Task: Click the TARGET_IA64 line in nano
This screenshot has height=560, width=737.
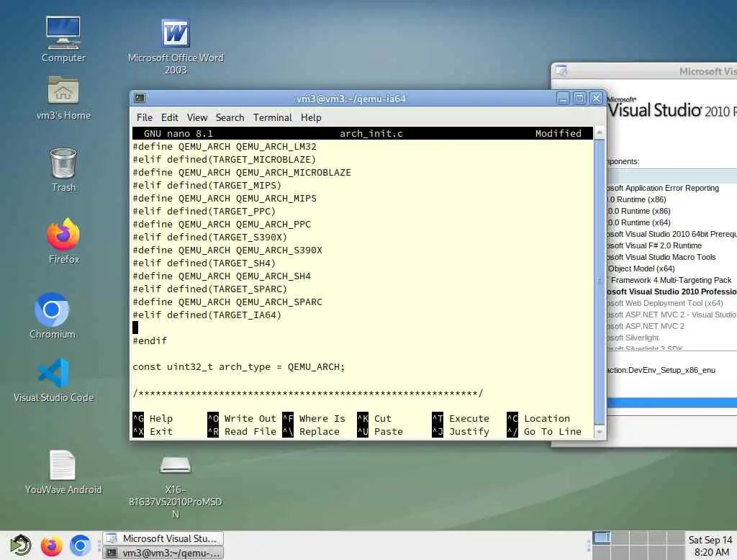Action: (x=207, y=315)
